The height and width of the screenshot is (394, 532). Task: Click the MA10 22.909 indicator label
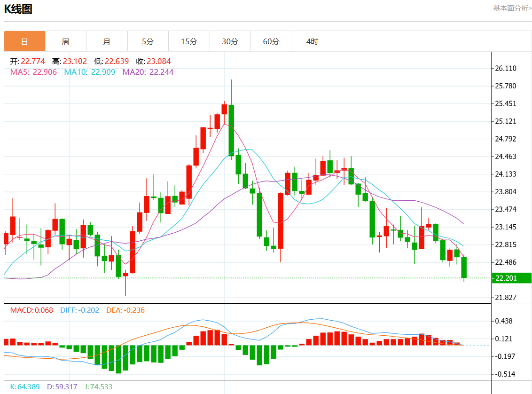click(x=89, y=72)
